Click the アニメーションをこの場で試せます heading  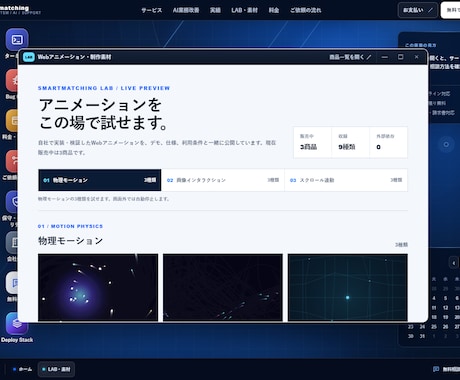[103, 114]
